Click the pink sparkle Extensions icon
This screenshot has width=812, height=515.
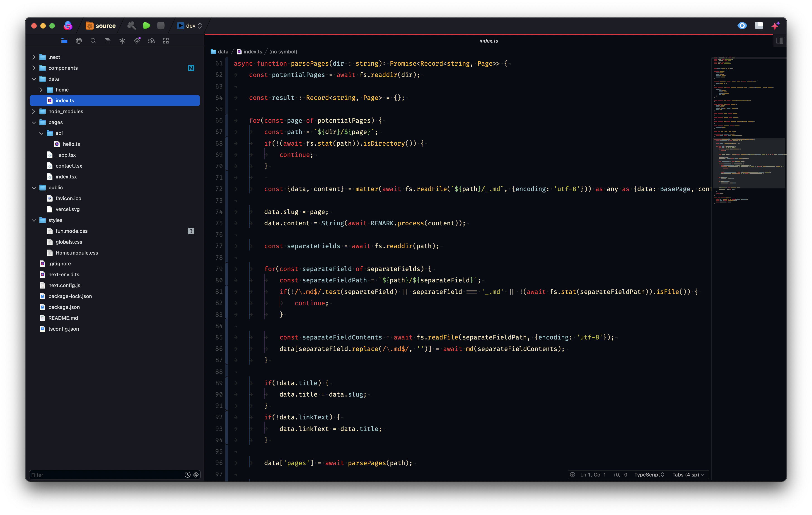775,26
